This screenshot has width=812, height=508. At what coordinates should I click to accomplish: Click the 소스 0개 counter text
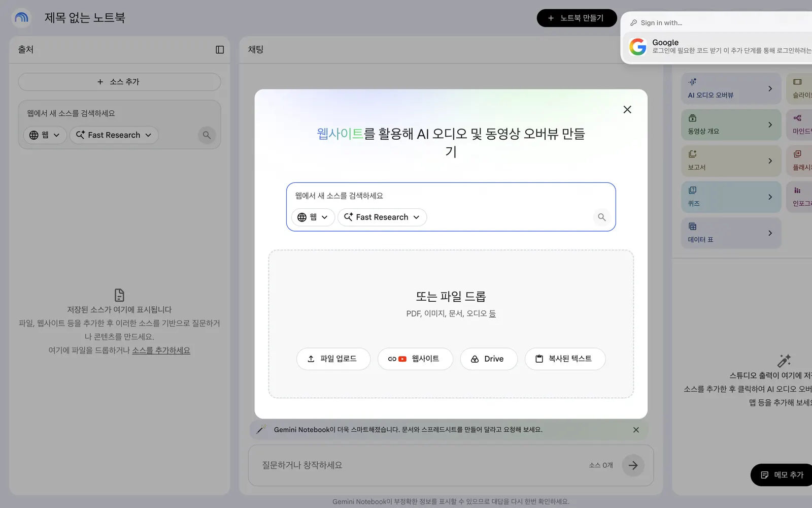click(x=601, y=465)
